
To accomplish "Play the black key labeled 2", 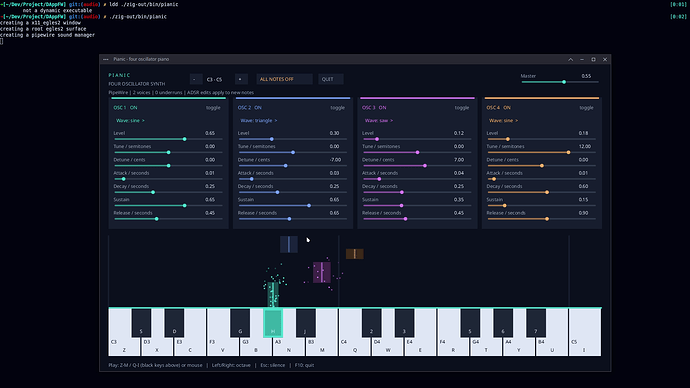I will (x=371, y=323).
